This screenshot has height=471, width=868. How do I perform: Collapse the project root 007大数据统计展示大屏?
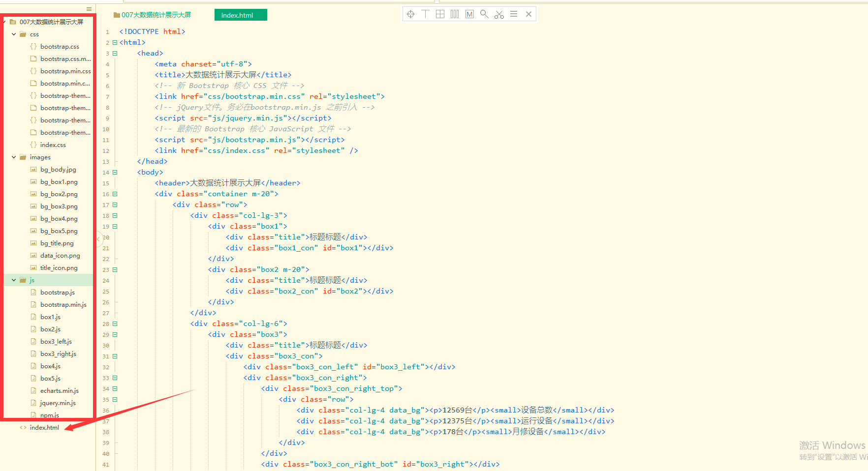tap(4, 22)
